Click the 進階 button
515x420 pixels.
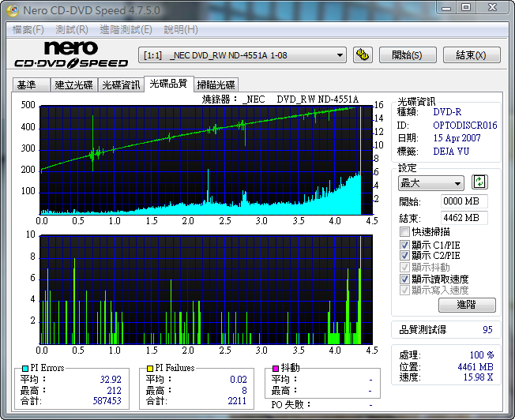[467, 305]
